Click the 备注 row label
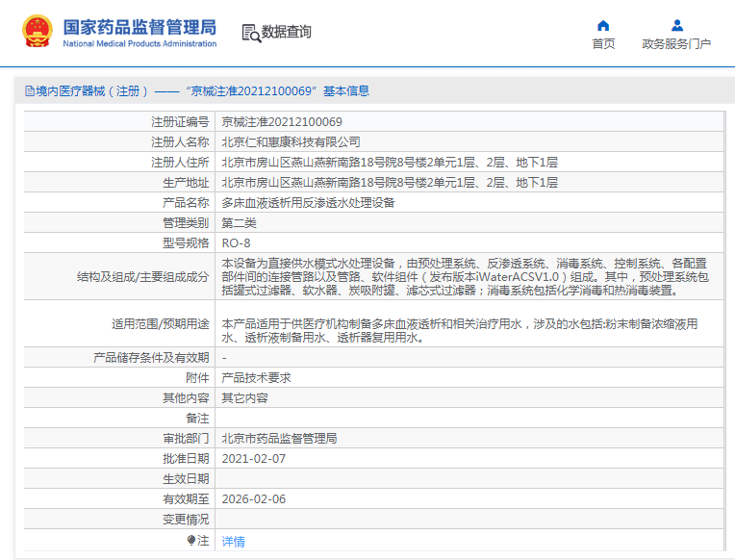Screen dimensions: 735x560 coord(197,418)
